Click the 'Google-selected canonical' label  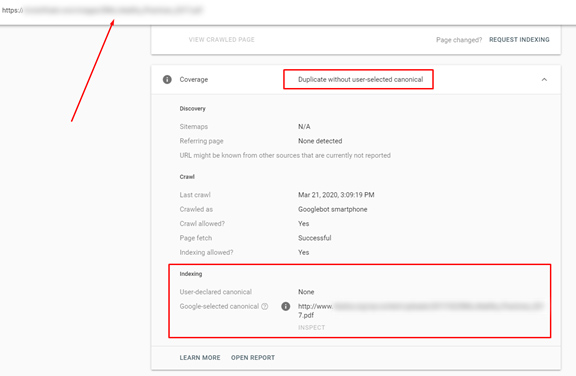219,306
